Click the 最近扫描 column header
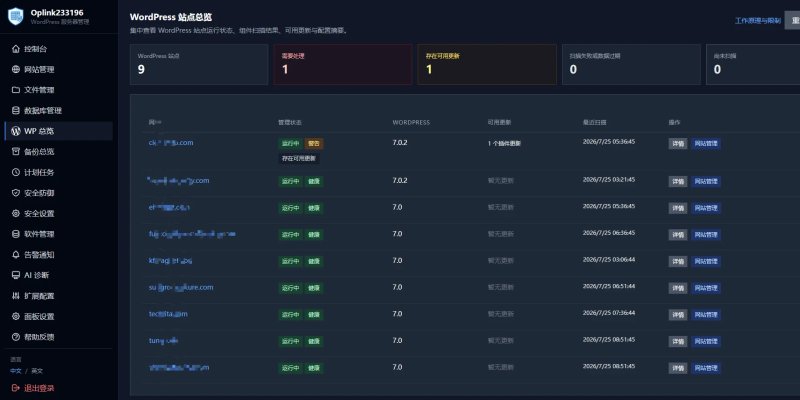 [x=594, y=122]
